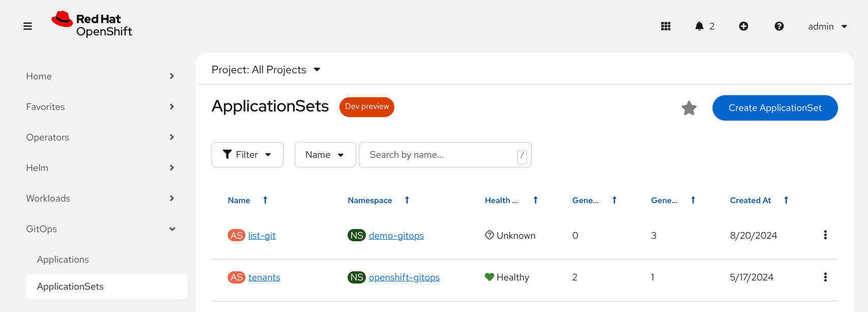Go to Applications in the sidebar
Viewport: 868px width, 312px height.
[63, 260]
